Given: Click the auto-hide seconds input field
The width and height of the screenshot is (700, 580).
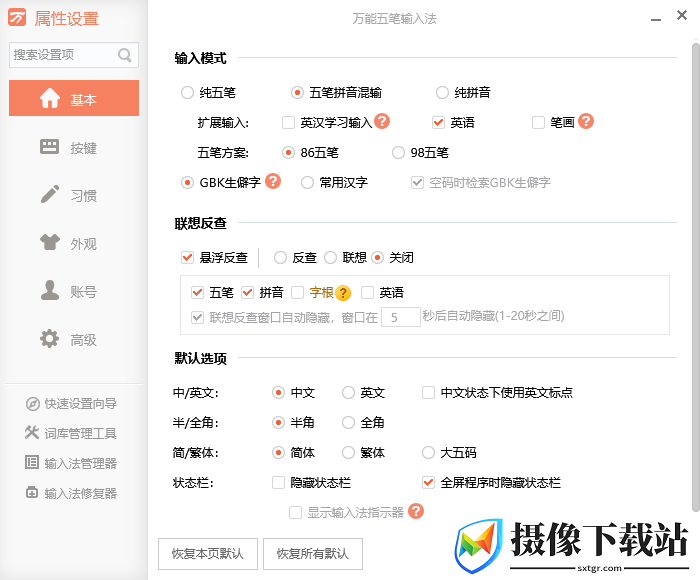Looking at the screenshot, I should (400, 317).
